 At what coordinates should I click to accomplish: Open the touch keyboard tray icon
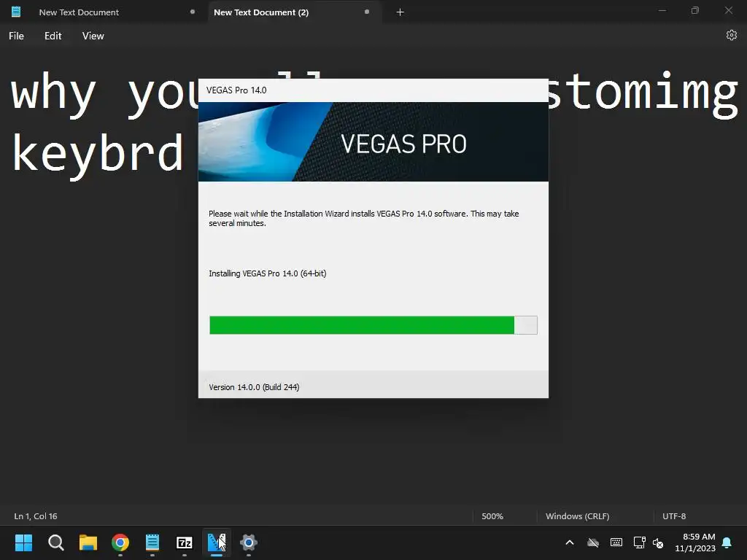616,542
